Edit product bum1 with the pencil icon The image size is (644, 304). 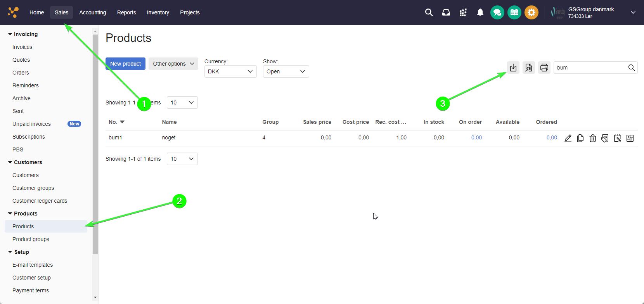pyautogui.click(x=568, y=138)
